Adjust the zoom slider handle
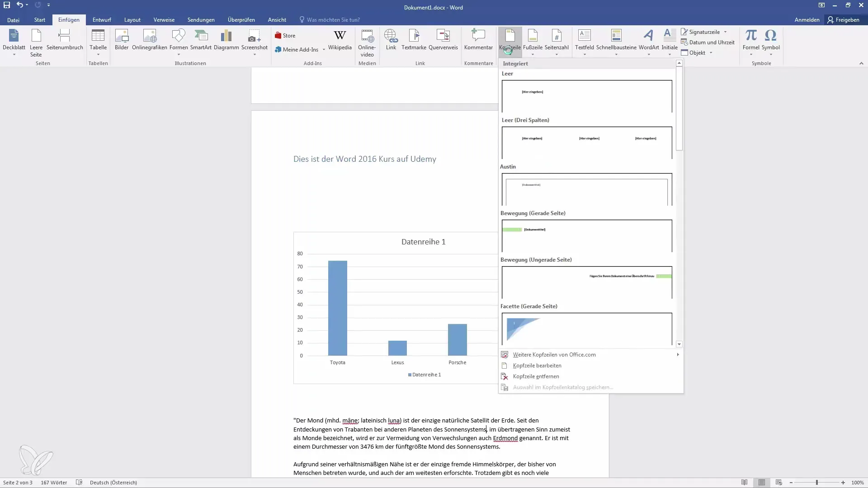The image size is (868, 488). point(817,483)
